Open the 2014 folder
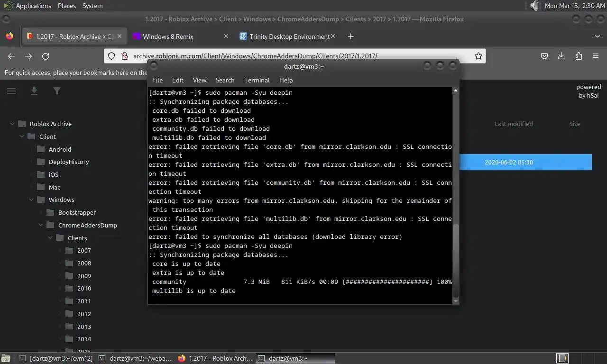 pyautogui.click(x=84, y=339)
